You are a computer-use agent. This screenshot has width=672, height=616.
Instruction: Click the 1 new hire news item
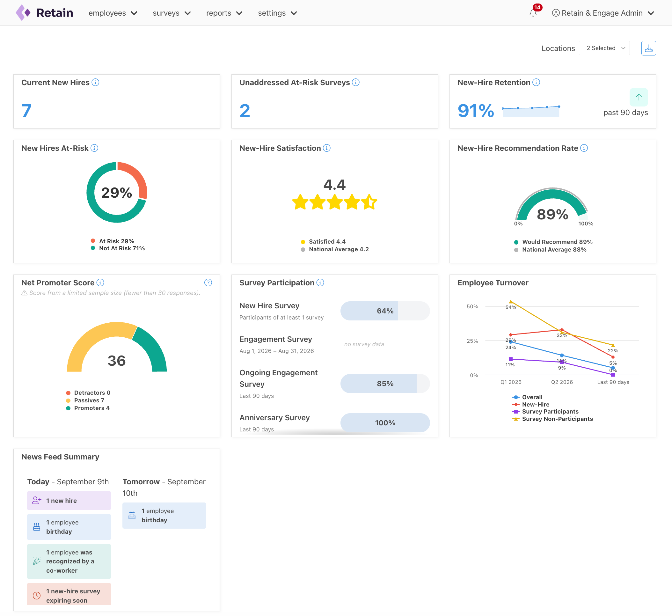tap(69, 501)
